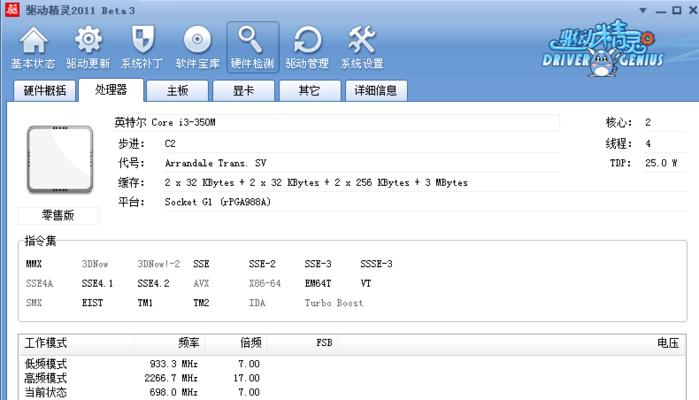The width and height of the screenshot is (699, 400).
Task: Click the SSE instruction entry
Action: pos(201,264)
